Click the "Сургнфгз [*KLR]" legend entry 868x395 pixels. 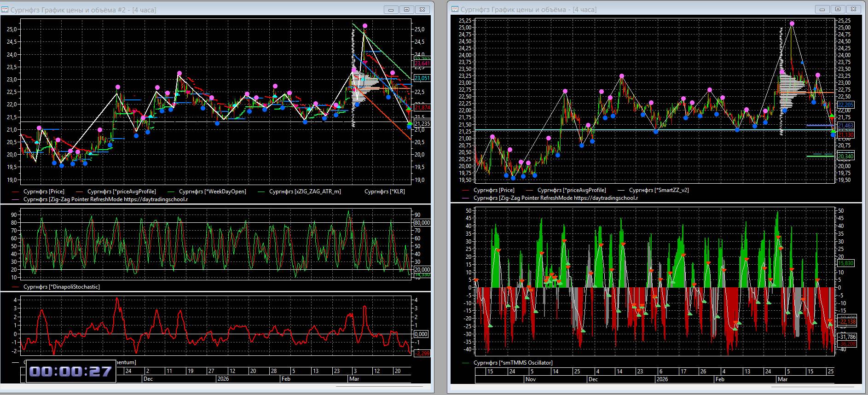385,191
